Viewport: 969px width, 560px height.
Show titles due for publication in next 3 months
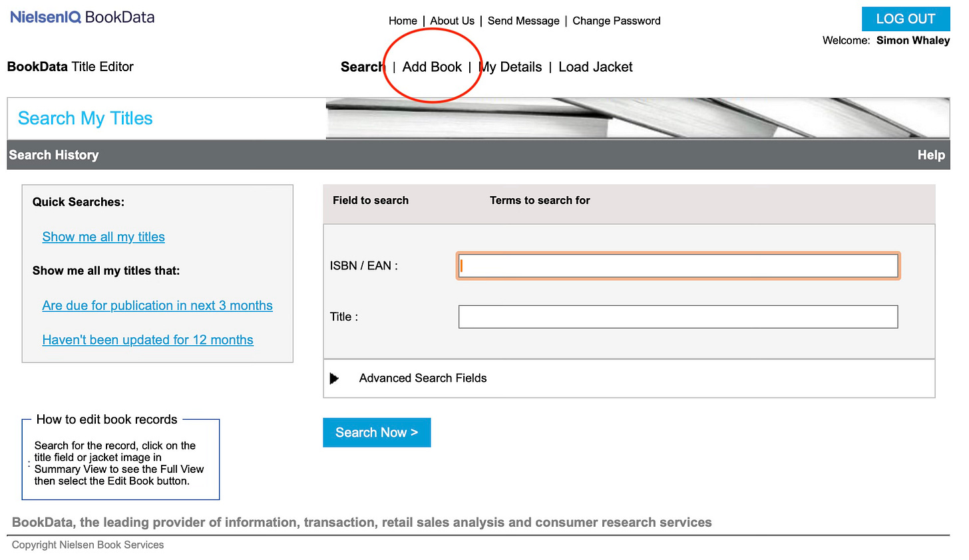pyautogui.click(x=157, y=305)
